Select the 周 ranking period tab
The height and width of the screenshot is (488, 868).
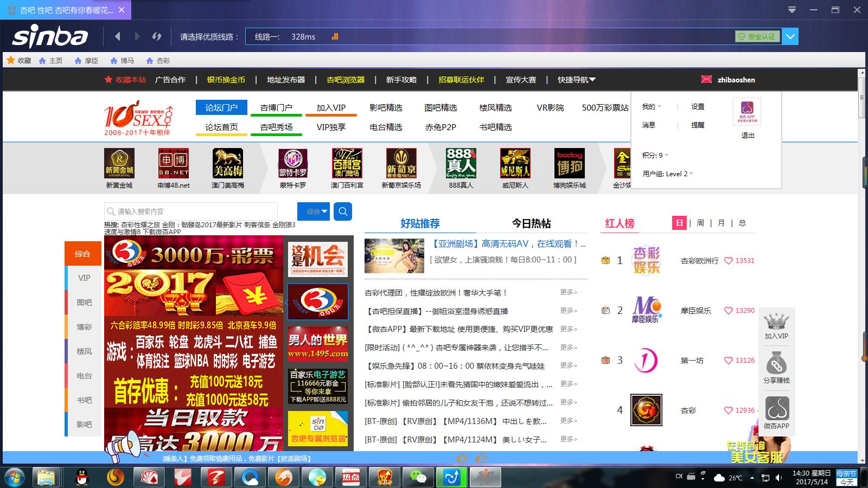[x=700, y=223]
